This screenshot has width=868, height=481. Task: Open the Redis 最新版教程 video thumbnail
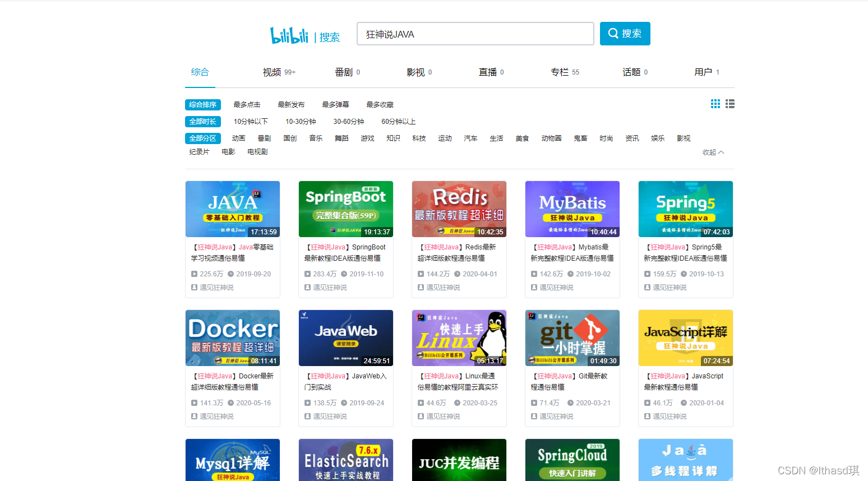[x=459, y=209]
